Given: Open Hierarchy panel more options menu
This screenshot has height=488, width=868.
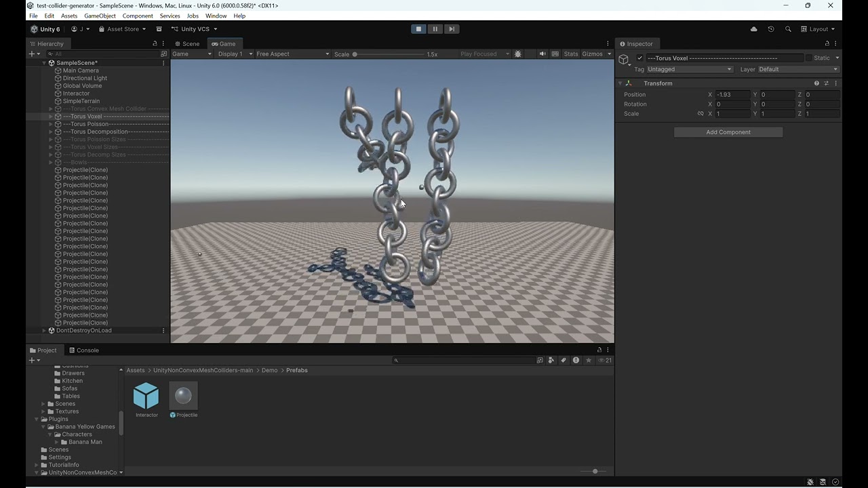Looking at the screenshot, I should point(163,43).
